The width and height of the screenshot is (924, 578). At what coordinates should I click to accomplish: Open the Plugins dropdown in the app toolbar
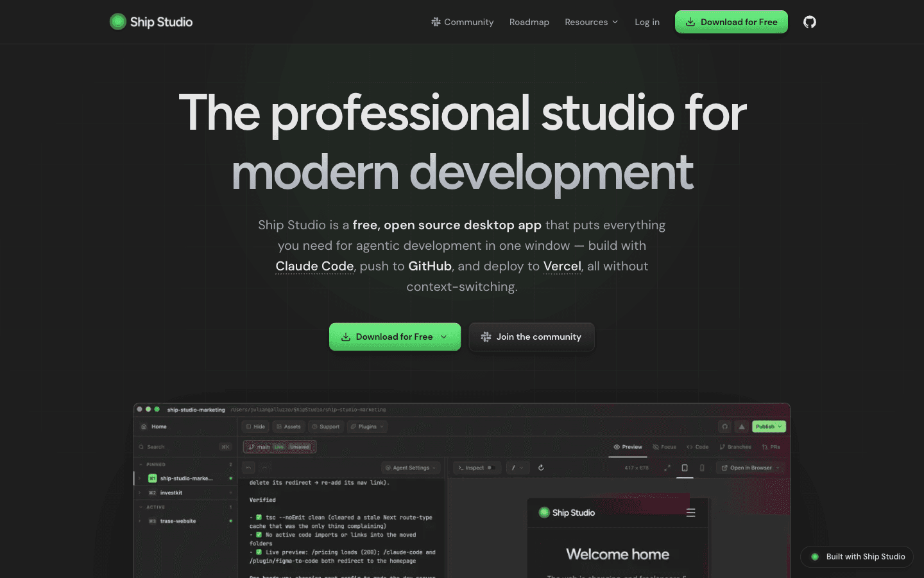click(367, 426)
